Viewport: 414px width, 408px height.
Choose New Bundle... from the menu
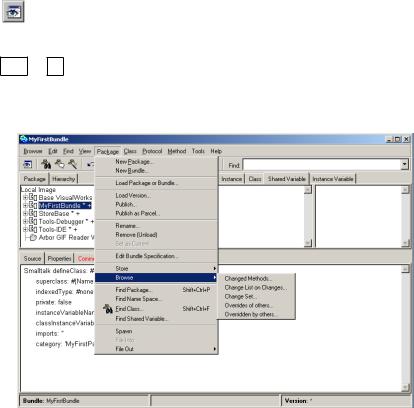point(156,171)
